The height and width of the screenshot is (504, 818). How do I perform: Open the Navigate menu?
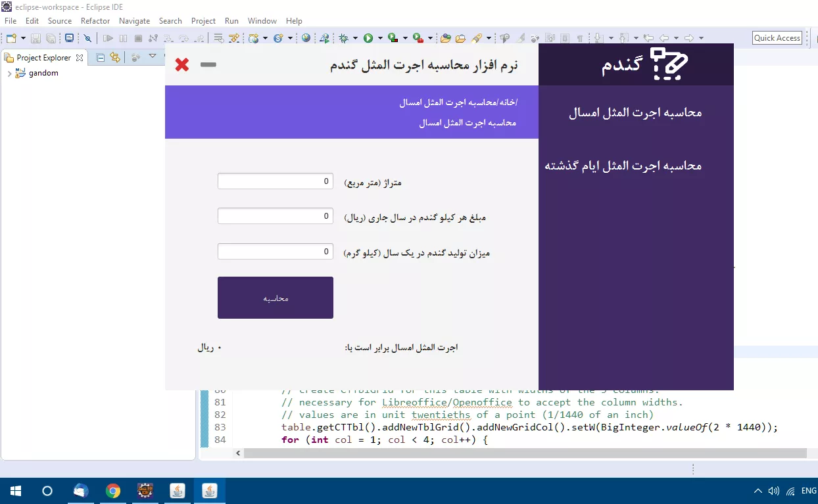point(135,21)
